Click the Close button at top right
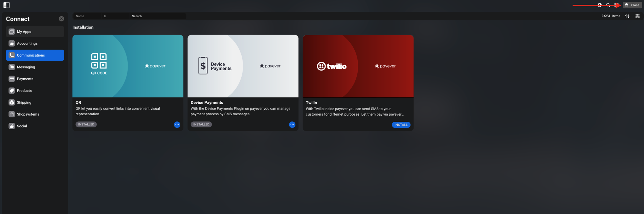The height and width of the screenshot is (214, 644). 632,5
